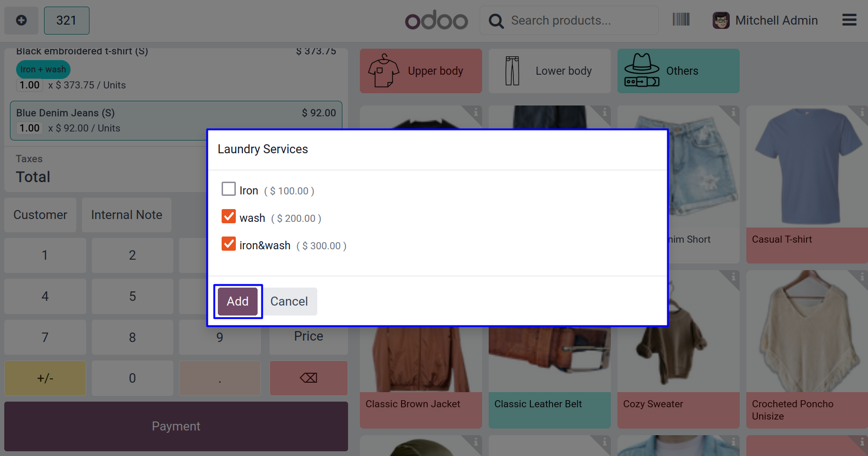Uncheck the wash service checkbox

(229, 217)
